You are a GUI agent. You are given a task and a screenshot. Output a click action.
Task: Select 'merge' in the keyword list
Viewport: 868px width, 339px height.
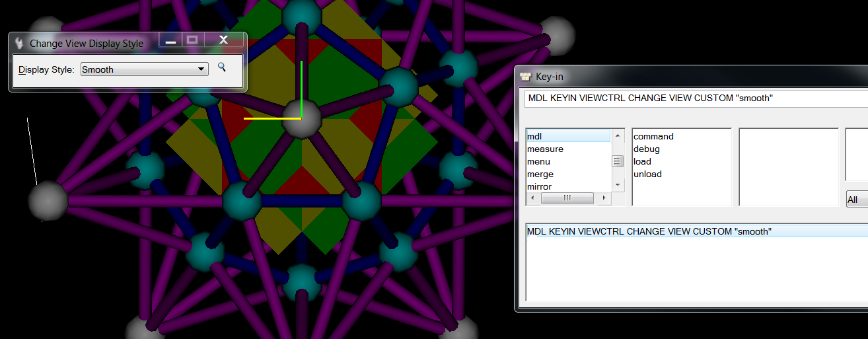click(569, 174)
